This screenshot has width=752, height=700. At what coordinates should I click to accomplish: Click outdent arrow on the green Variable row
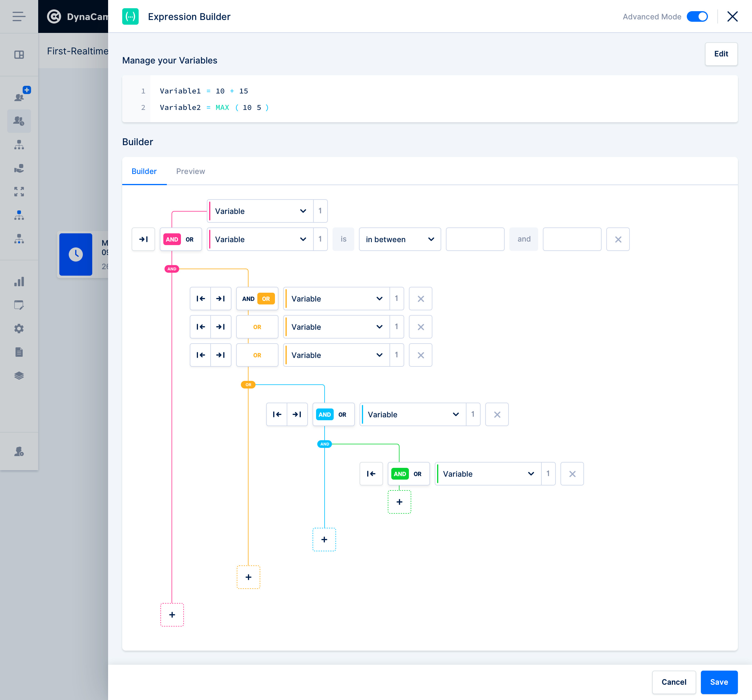tap(371, 474)
